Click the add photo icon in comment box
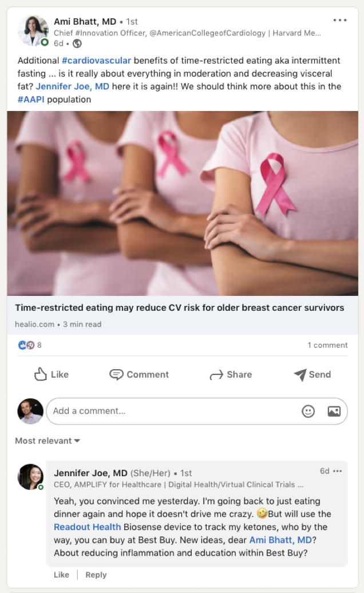The width and height of the screenshot is (364, 593). (x=334, y=411)
